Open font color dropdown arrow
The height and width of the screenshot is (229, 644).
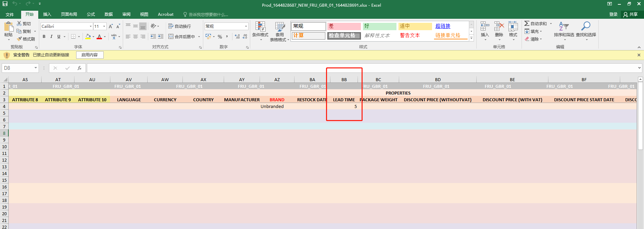click(105, 37)
